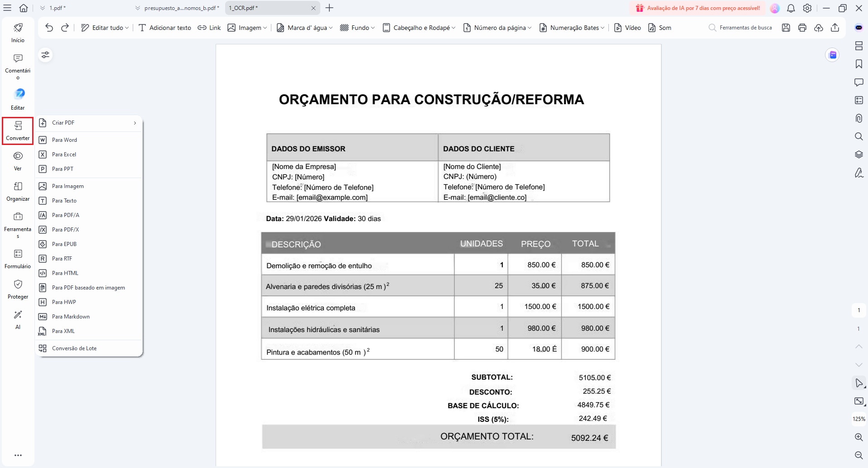
Task: Click Adicionar texto in the toolbar
Action: click(165, 28)
